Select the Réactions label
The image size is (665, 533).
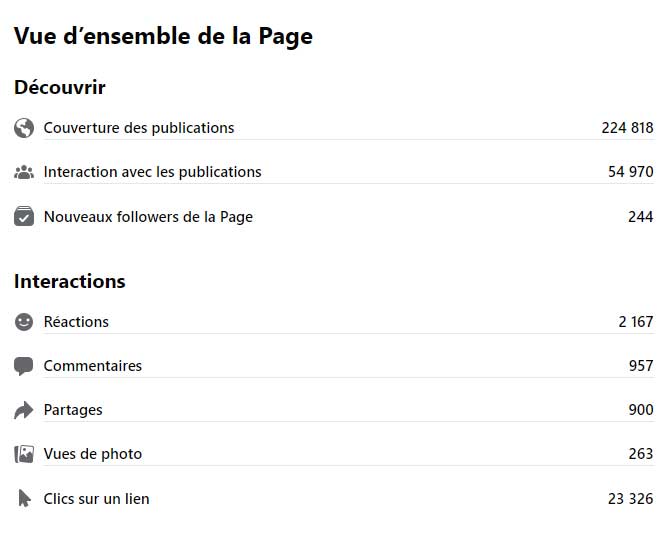pyautogui.click(x=76, y=322)
